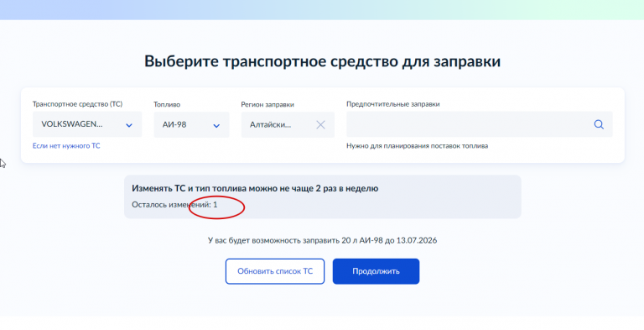This screenshot has height=330, width=644.
Task: Click 'Изменять ТС и тип топлива' notice text
Action: pos(255,188)
